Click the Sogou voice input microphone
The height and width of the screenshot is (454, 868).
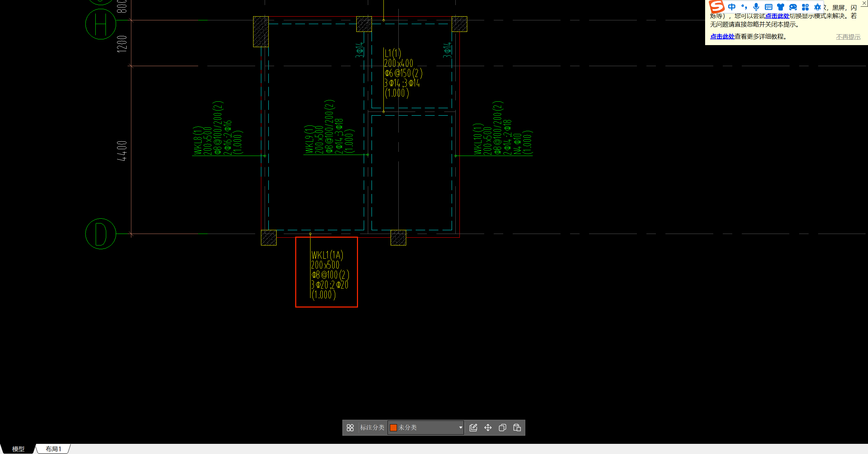pyautogui.click(x=756, y=7)
